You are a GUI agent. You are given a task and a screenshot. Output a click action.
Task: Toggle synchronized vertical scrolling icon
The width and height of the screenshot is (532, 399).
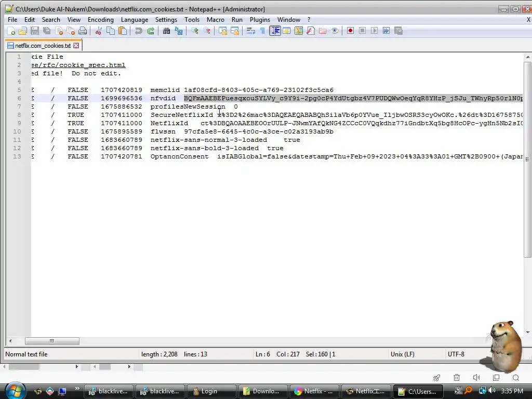point(222,31)
